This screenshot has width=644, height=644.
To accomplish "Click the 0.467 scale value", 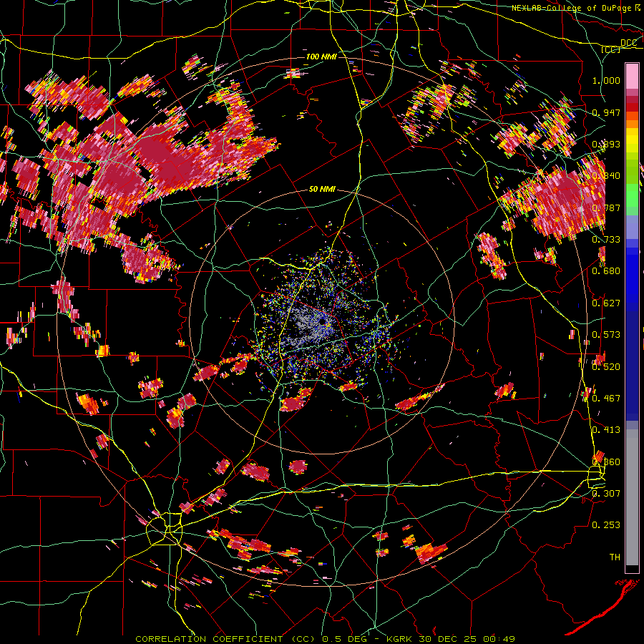I will click(606, 399).
